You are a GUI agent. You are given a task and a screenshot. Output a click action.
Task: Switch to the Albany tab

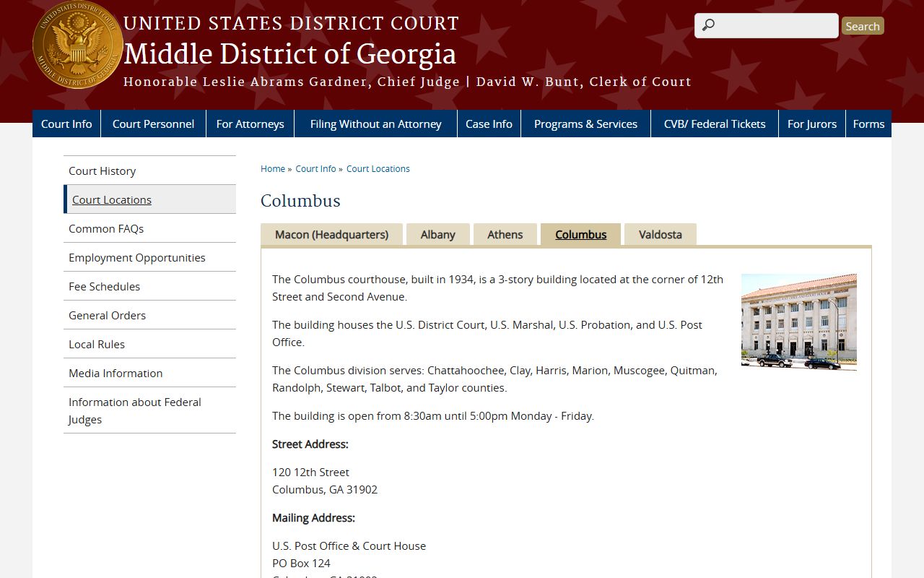pyautogui.click(x=438, y=234)
